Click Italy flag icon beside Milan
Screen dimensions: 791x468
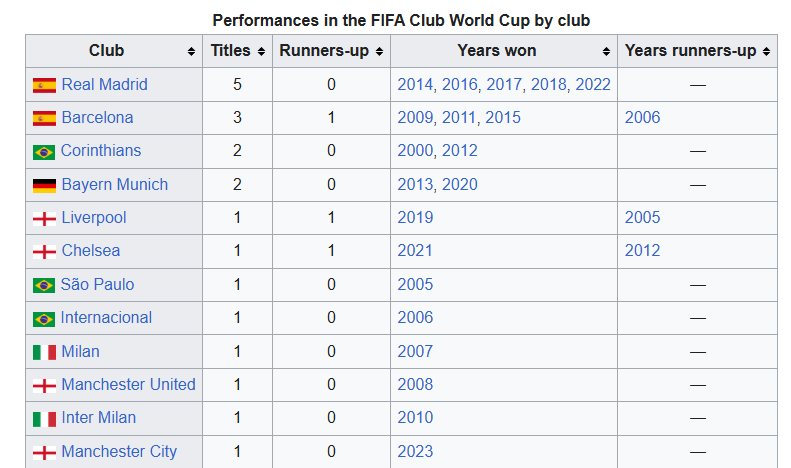[44, 352]
